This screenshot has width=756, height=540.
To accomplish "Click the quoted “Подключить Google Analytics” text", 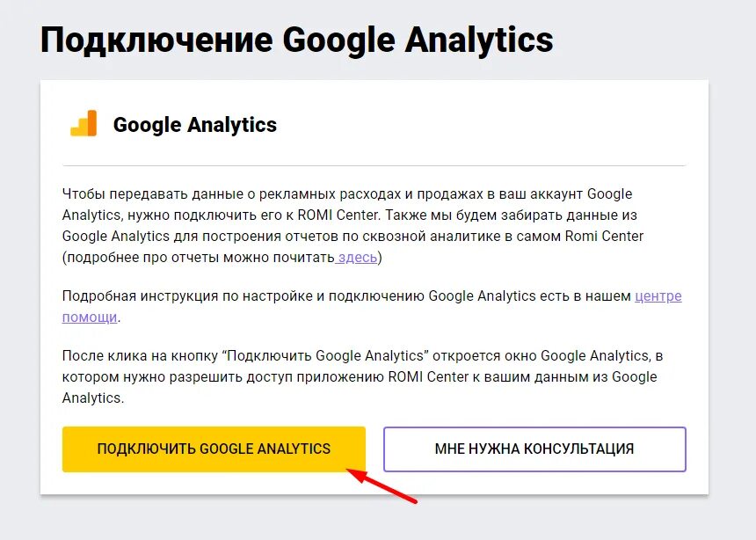I will click(x=325, y=355).
